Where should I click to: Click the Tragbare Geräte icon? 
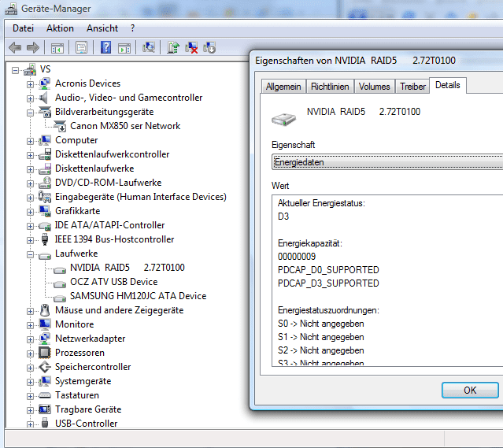click(45, 409)
